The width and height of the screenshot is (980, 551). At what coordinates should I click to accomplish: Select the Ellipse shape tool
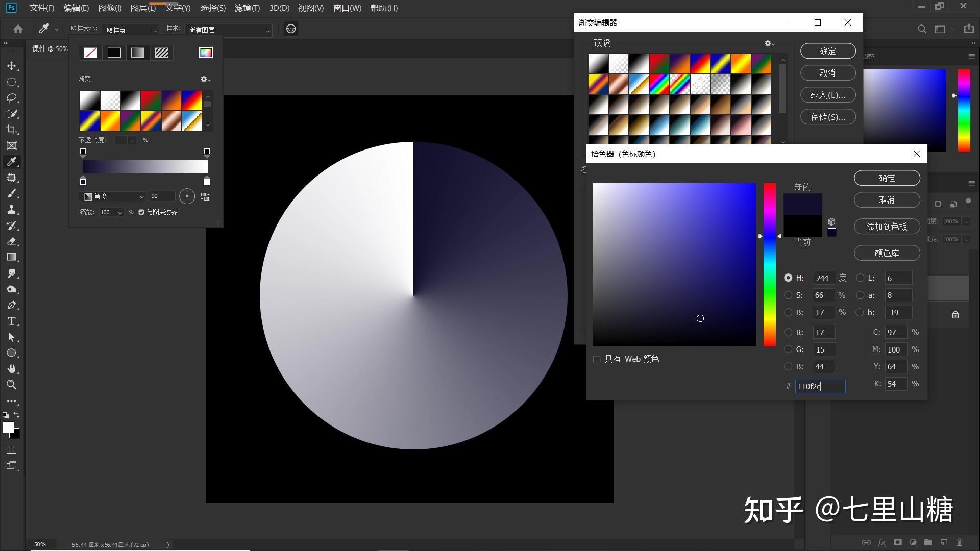click(11, 353)
